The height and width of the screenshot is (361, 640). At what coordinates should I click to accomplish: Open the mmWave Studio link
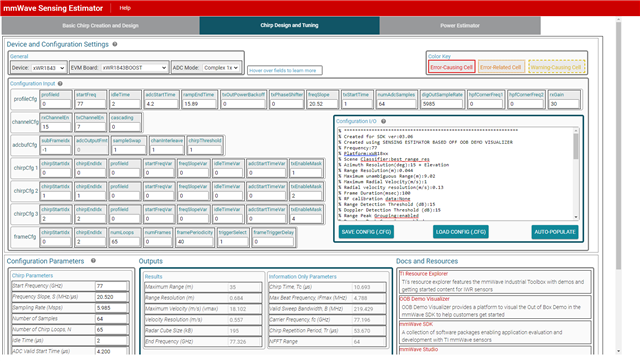tap(418, 350)
